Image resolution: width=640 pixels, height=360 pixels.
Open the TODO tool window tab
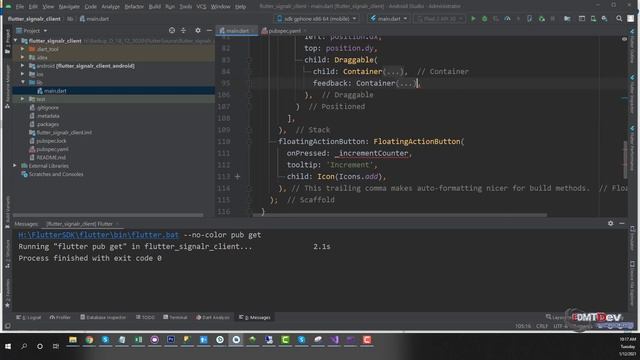tap(145, 317)
